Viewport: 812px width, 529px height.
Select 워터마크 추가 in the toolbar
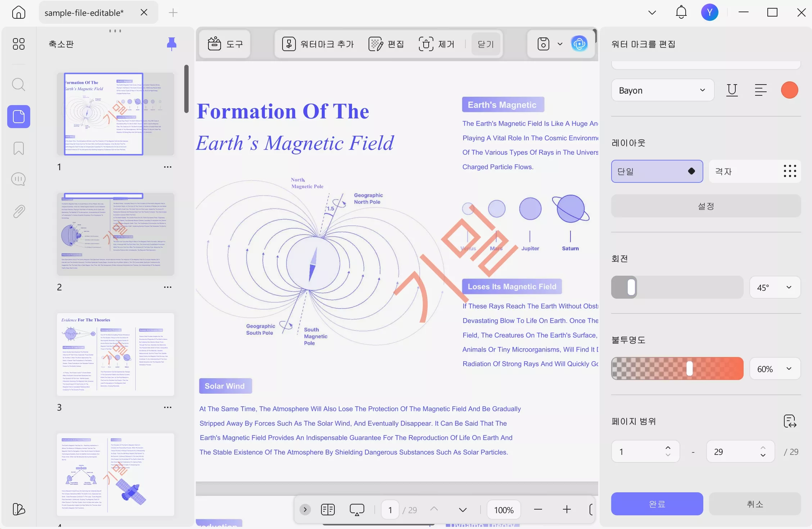pyautogui.click(x=318, y=44)
